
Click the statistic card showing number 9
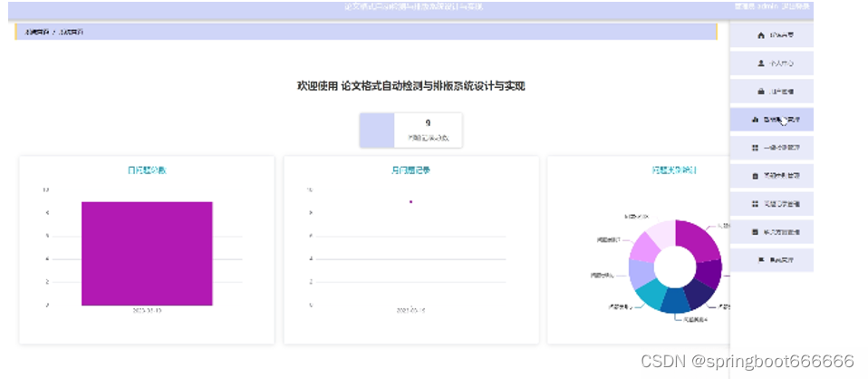tap(410, 131)
